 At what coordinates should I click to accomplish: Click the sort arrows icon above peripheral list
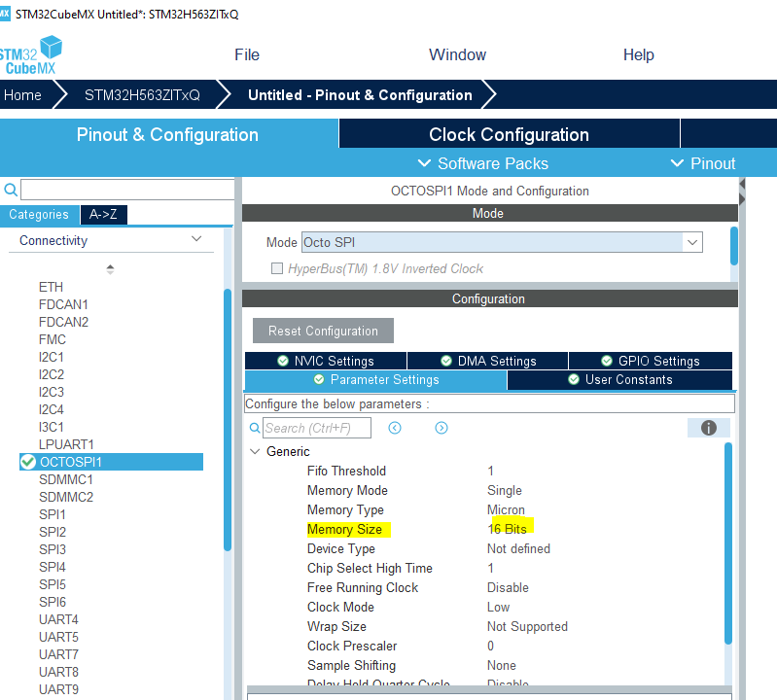point(110,269)
